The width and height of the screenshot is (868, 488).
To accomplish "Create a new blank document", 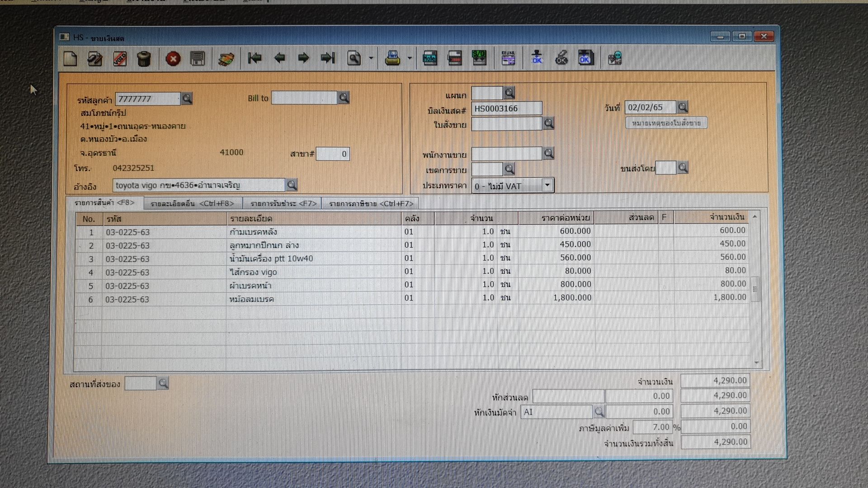I will (71, 59).
